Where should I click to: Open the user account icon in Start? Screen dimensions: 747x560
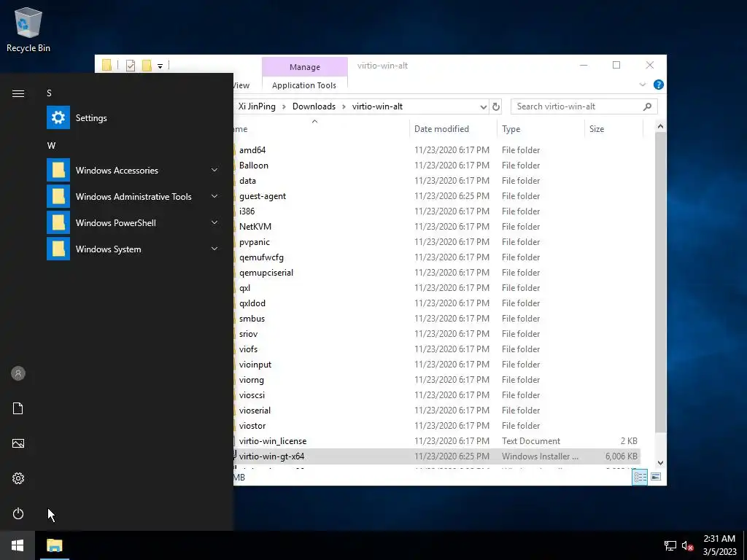pos(18,373)
